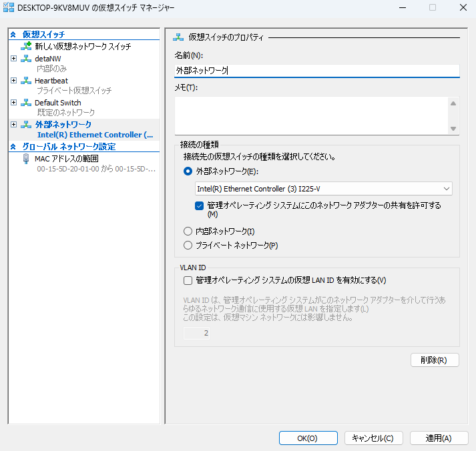The height and width of the screenshot is (451, 476).
Task: Select the 内部ネットワーク(I) radio button
Action: click(x=188, y=232)
